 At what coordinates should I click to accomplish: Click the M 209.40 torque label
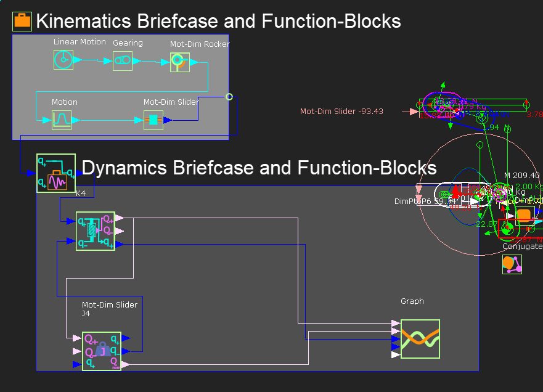click(521, 176)
